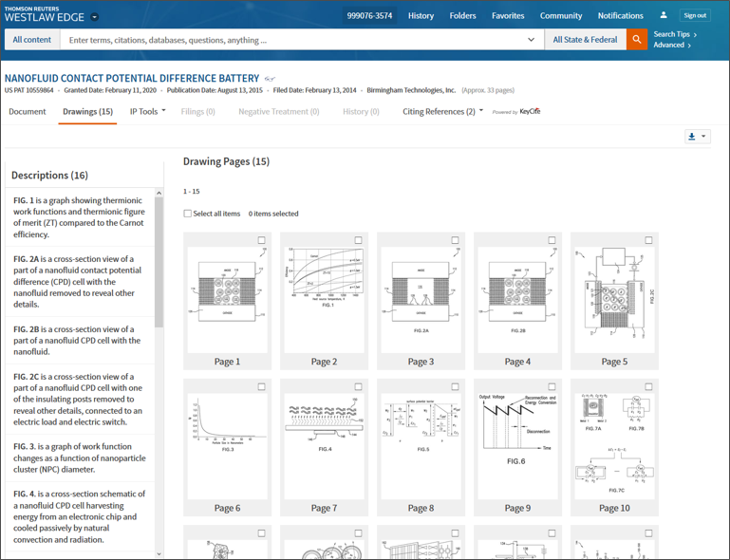Open the user profile icon
This screenshot has width=730, height=560.
[664, 15]
